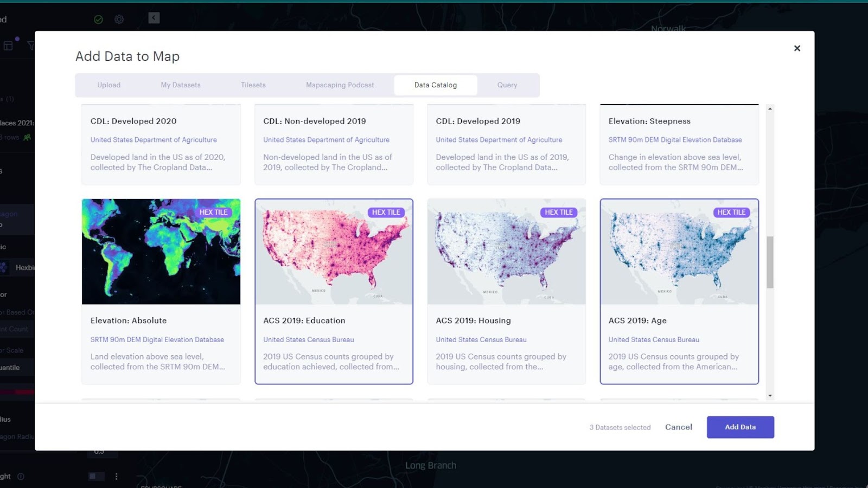The height and width of the screenshot is (488, 868).
Task: Switch to the Upload tab
Action: click(x=109, y=85)
